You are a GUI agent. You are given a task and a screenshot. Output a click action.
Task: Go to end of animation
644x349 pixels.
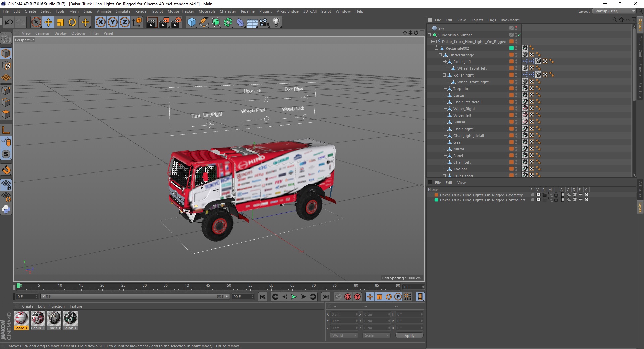tap(325, 297)
